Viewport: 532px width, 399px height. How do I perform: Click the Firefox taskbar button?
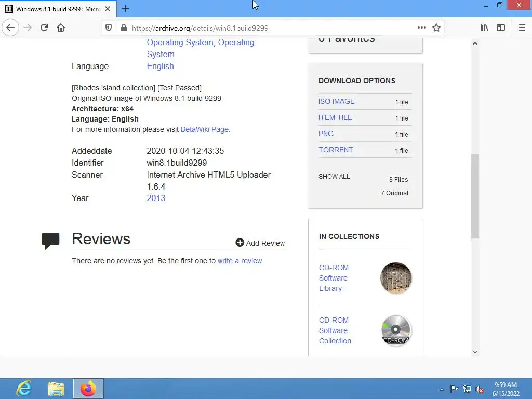click(88, 389)
